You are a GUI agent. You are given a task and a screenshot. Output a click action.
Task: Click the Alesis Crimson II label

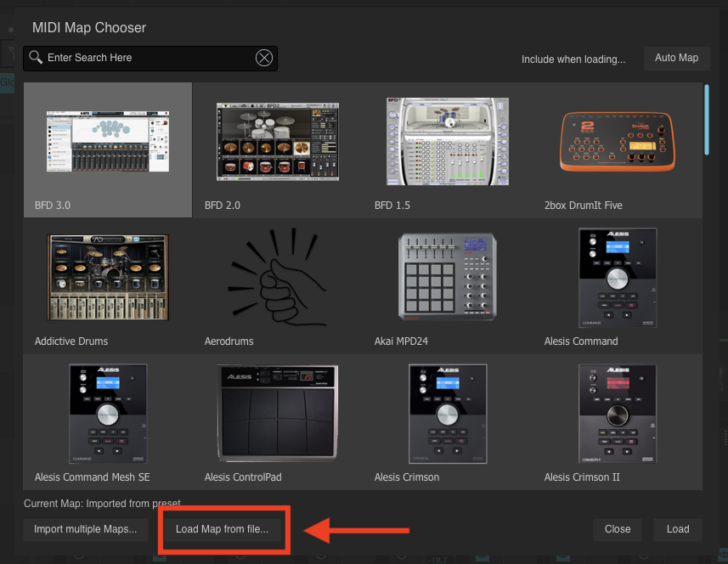pos(582,477)
